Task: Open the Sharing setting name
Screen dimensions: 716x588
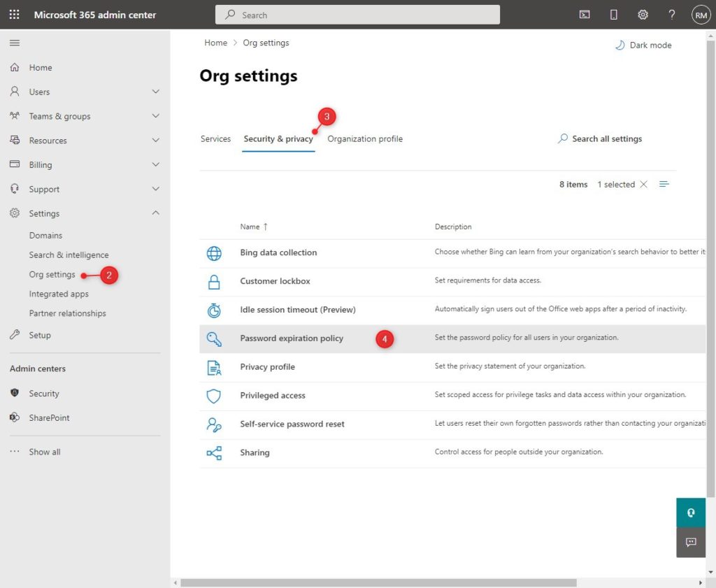Action: pyautogui.click(x=255, y=452)
